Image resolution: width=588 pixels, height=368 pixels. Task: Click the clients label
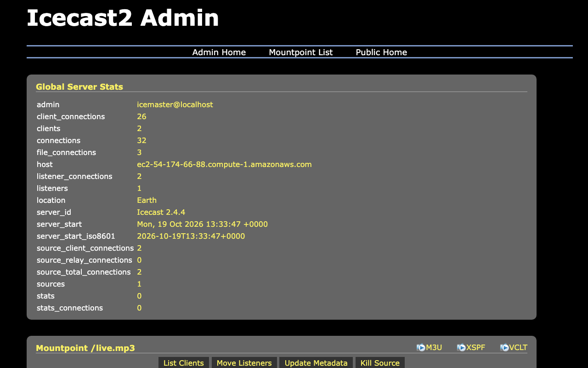(49, 129)
